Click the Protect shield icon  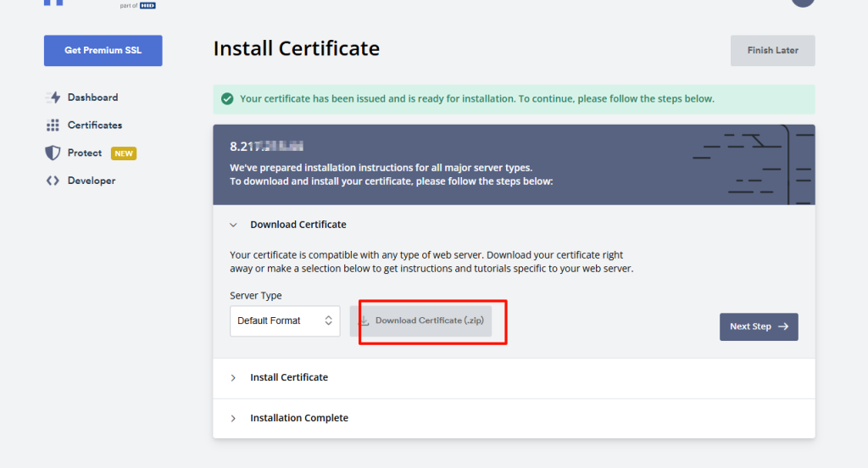(x=53, y=153)
